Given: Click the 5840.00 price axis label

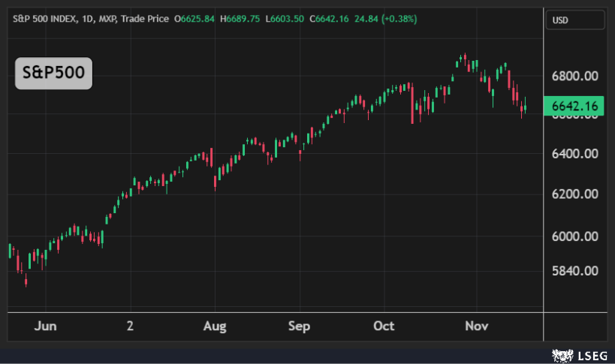Looking at the screenshot, I should [574, 271].
